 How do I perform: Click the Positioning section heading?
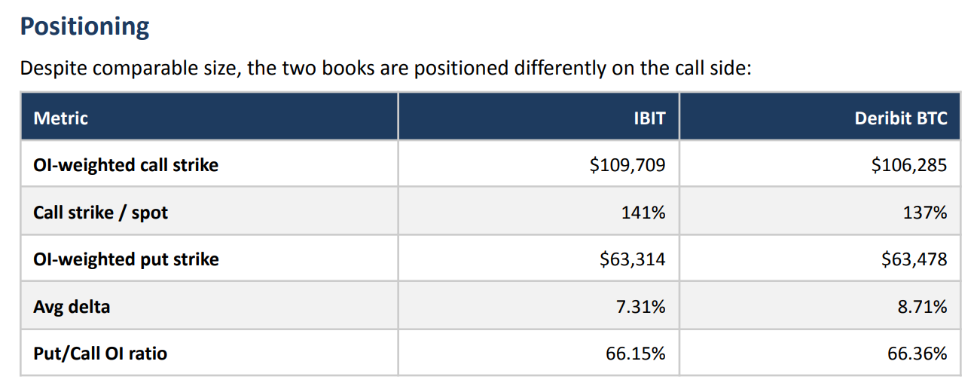pos(84,26)
